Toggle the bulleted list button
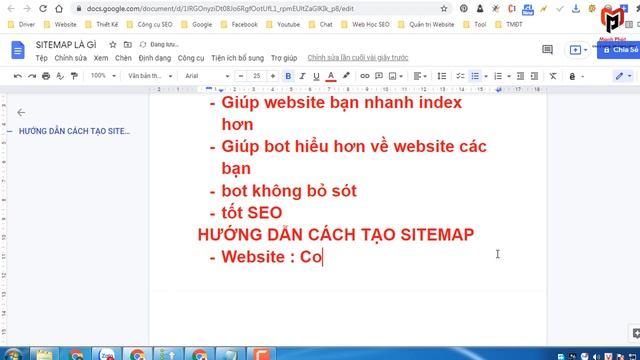 click(x=475, y=76)
